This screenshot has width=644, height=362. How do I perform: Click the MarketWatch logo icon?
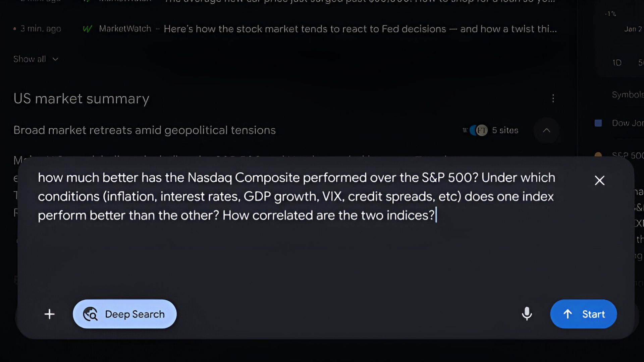tap(87, 29)
